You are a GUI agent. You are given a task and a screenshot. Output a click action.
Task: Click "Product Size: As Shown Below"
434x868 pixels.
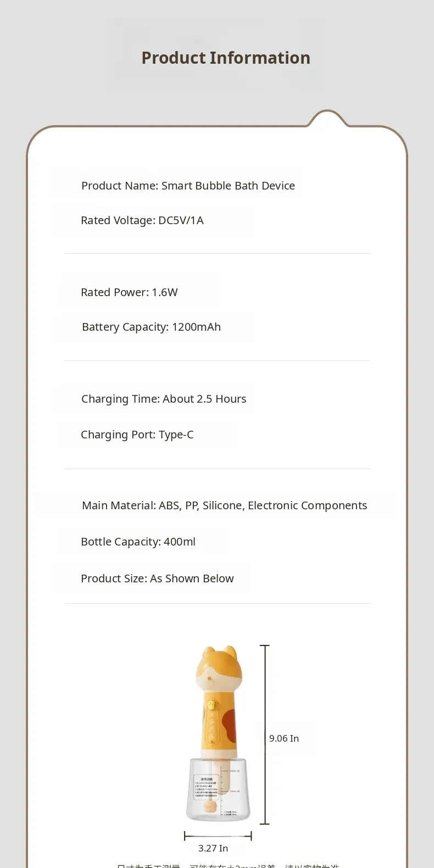(x=157, y=578)
